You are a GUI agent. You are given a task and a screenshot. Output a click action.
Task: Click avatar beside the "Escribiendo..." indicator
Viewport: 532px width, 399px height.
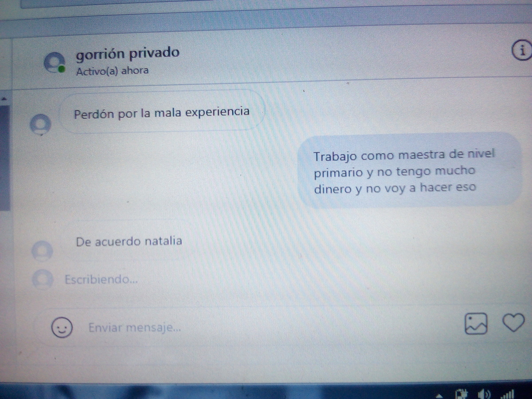click(x=43, y=279)
